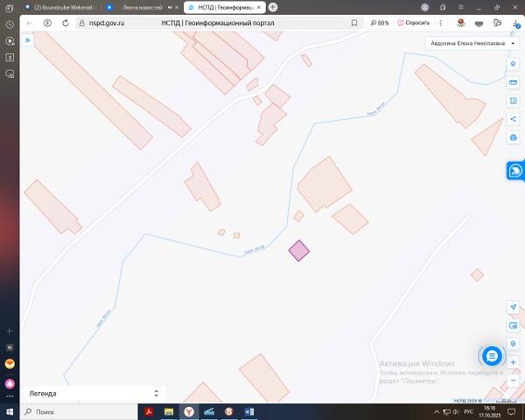
Task: Select the ruler measurement tool
Action: point(513,82)
